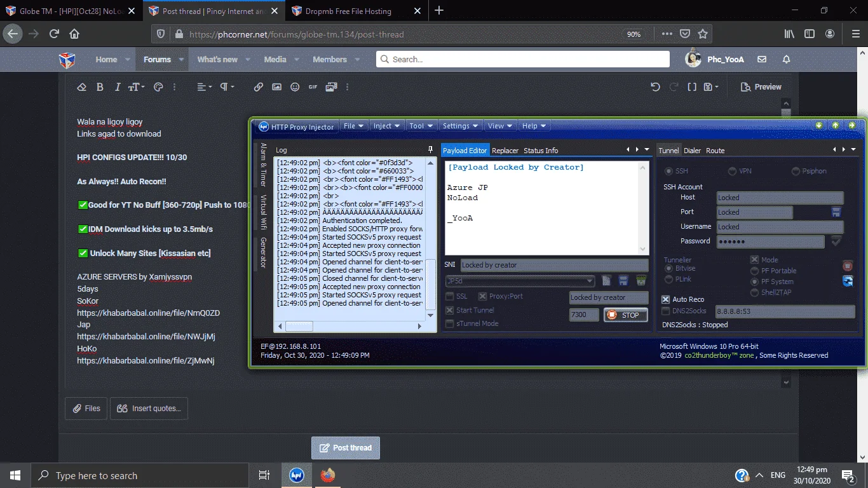
Task: Click the Post thread button
Action: (x=346, y=447)
